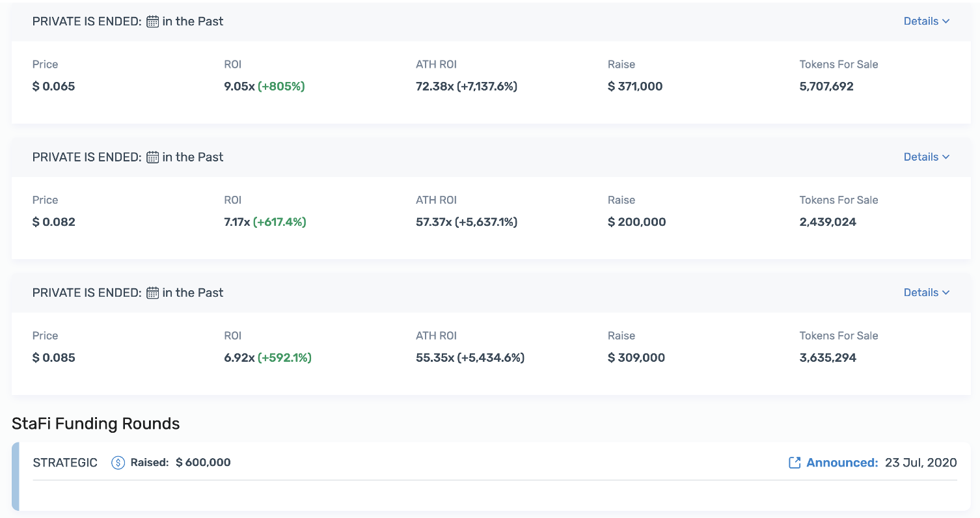Expand Details for the $0.082 private round
Screen dimensions: 980x518
point(926,157)
